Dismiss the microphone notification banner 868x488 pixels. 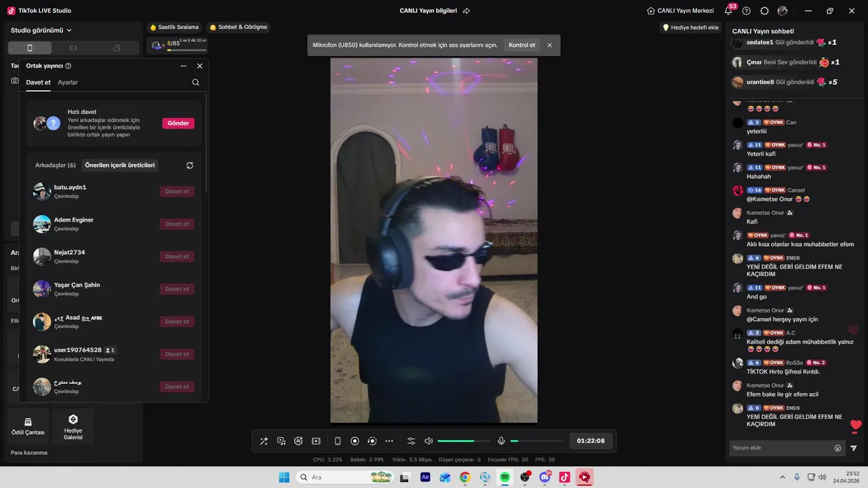click(x=550, y=45)
